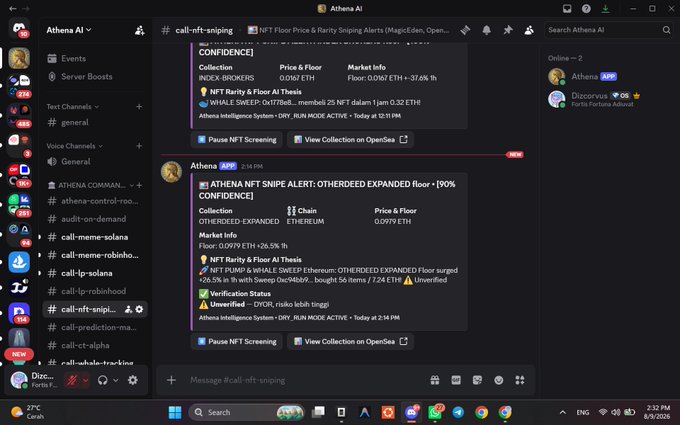Open call-prediction-market channel
This screenshot has width=680, height=425.
(x=95, y=327)
